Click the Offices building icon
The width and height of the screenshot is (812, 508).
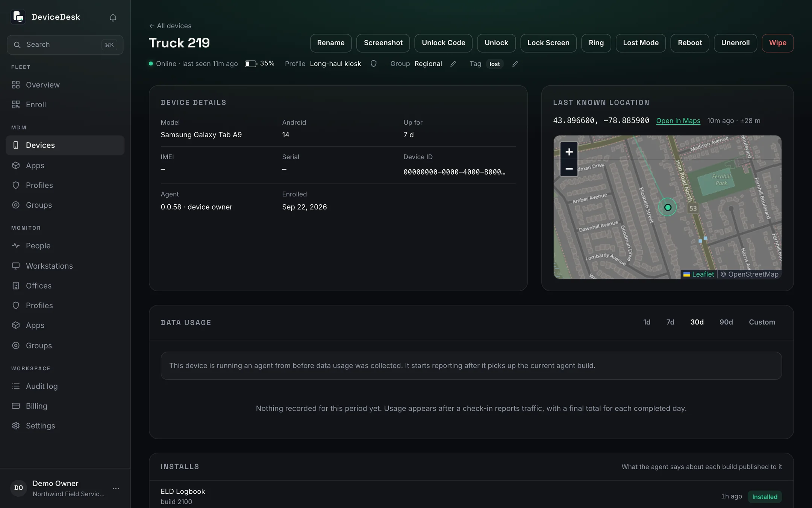coord(16,286)
